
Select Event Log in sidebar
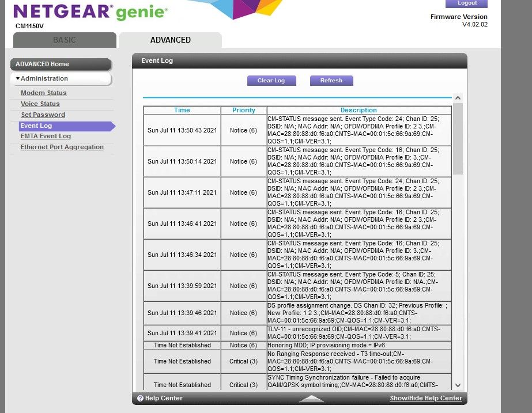(67, 126)
